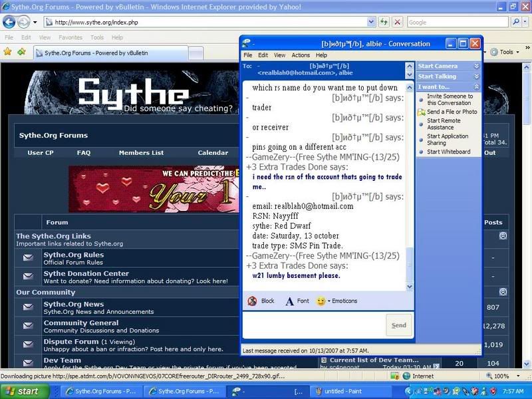
Task: Click into the Google search box
Action: (x=458, y=23)
